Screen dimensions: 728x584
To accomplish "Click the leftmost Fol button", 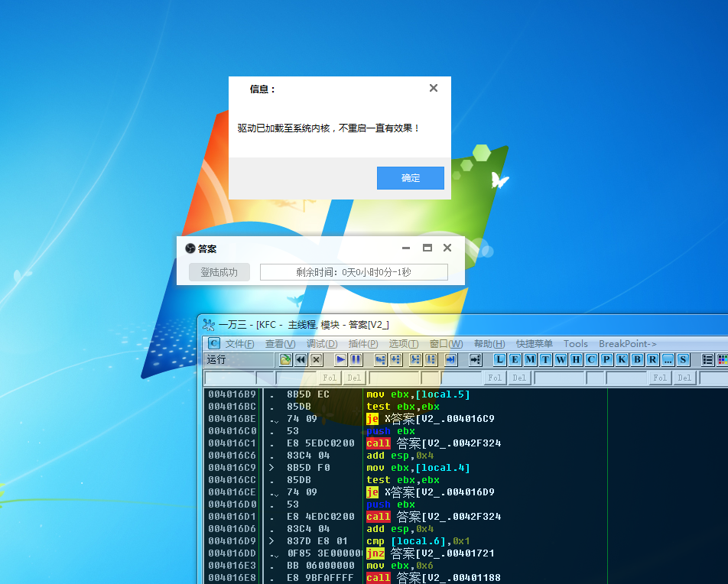I will [x=330, y=378].
